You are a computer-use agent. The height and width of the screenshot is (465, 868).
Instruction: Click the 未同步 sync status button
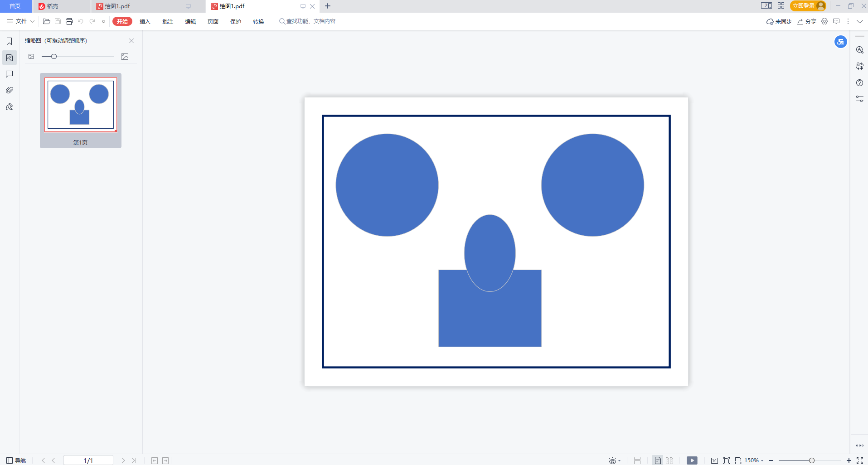779,21
